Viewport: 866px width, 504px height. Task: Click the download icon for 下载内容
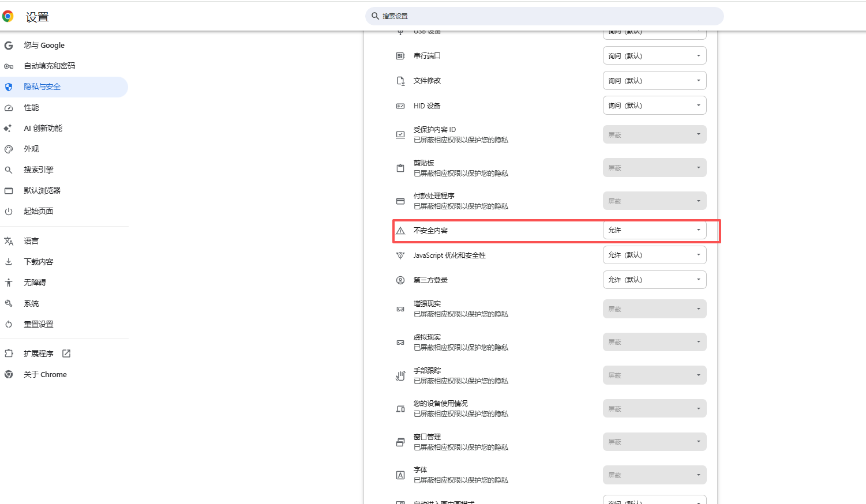(9, 262)
